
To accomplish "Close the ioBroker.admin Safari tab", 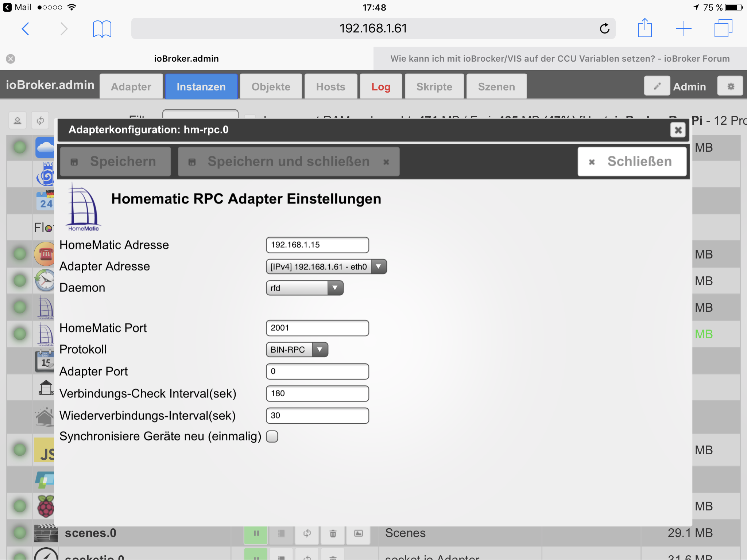I will 11,59.
